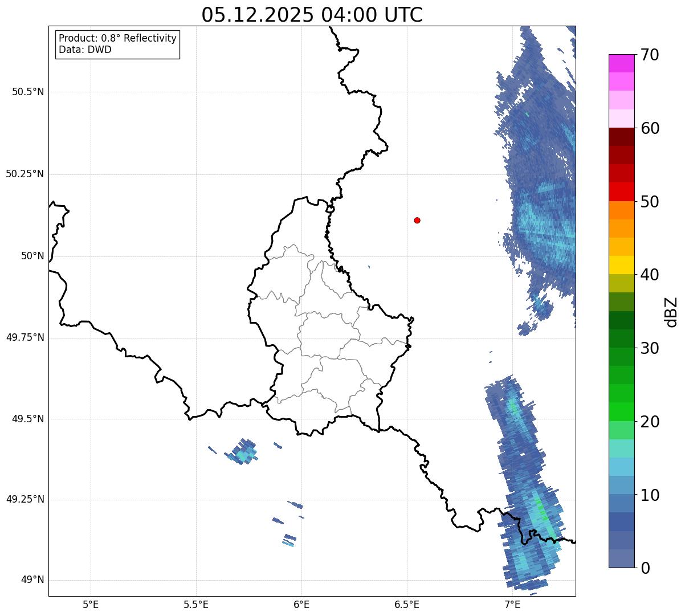
Task: Click the colorbar tick label 70
Action: (x=650, y=55)
